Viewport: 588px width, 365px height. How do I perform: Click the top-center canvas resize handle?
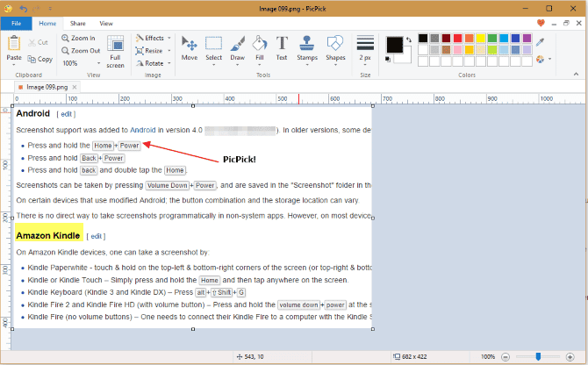(x=193, y=106)
